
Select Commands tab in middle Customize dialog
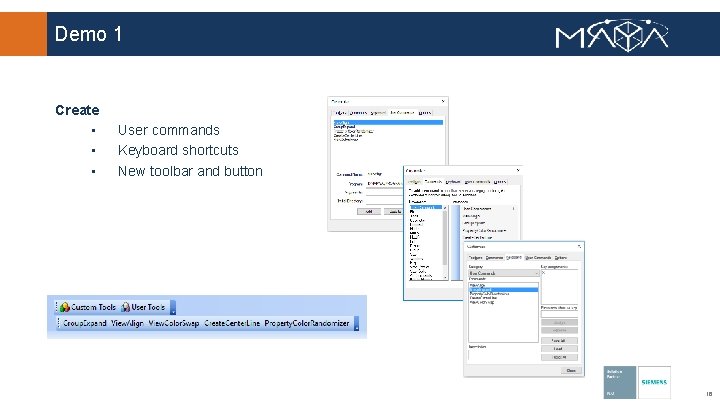(433, 182)
